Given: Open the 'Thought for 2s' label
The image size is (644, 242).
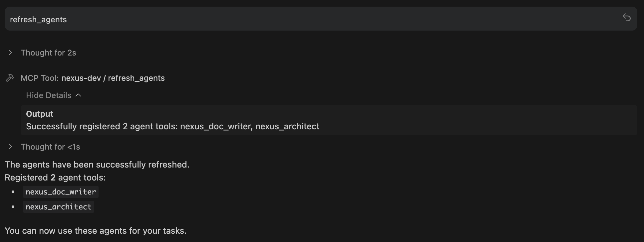Looking at the screenshot, I should [x=48, y=53].
